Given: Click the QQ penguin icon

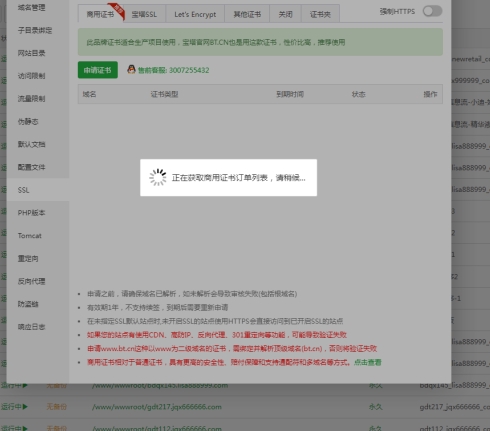Looking at the screenshot, I should point(131,69).
